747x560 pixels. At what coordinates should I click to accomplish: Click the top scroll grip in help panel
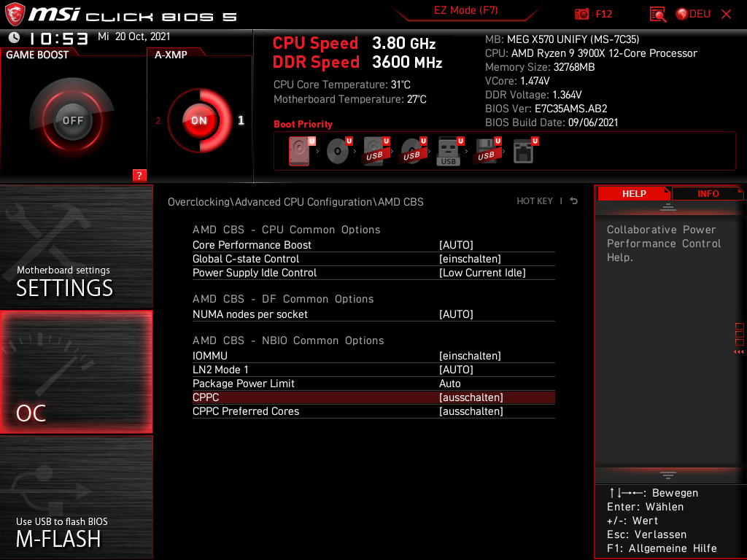click(668, 206)
